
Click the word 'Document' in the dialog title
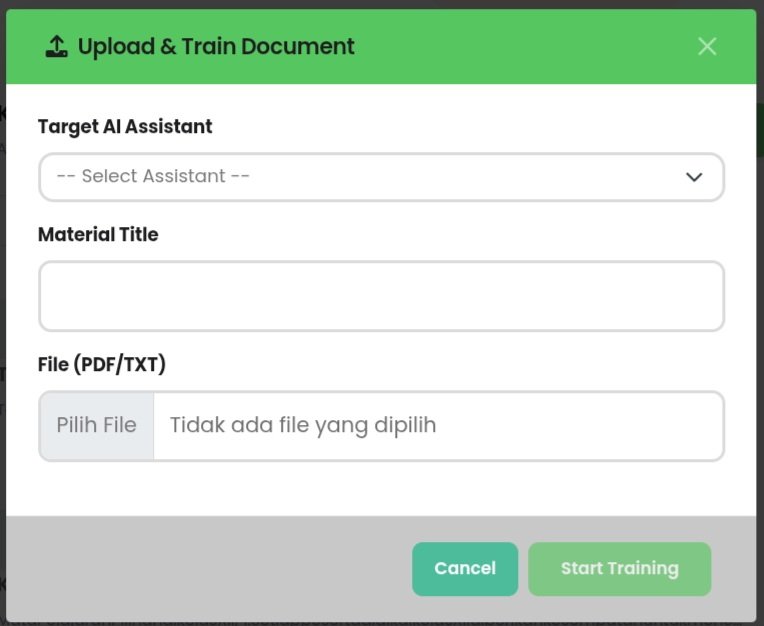pyautogui.click(x=305, y=46)
